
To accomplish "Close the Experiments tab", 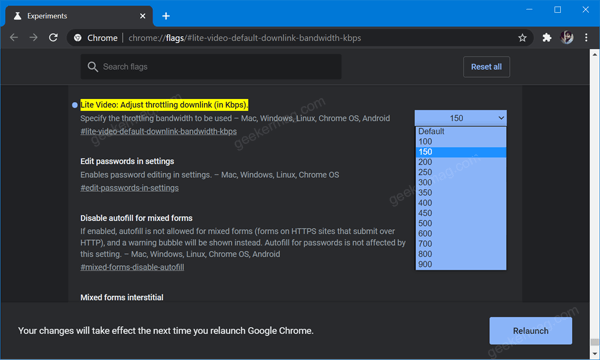I will click(x=142, y=16).
